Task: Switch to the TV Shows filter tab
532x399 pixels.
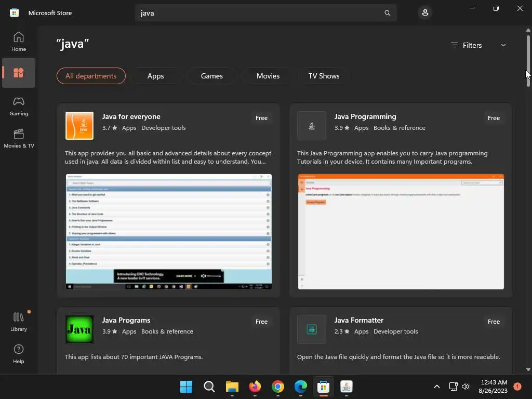Action: (x=324, y=76)
